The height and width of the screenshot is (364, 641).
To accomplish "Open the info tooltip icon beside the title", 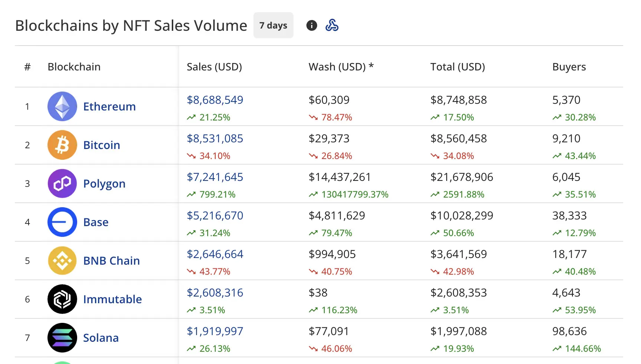I will 312,25.
